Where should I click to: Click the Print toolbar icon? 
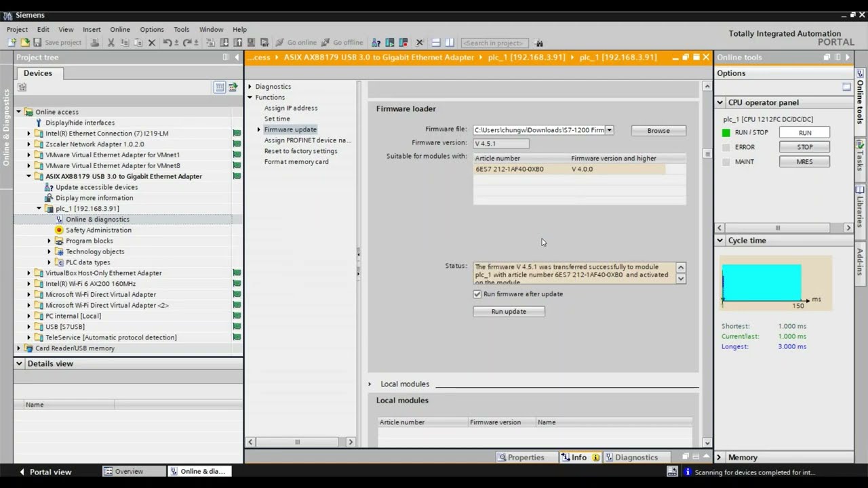[95, 42]
